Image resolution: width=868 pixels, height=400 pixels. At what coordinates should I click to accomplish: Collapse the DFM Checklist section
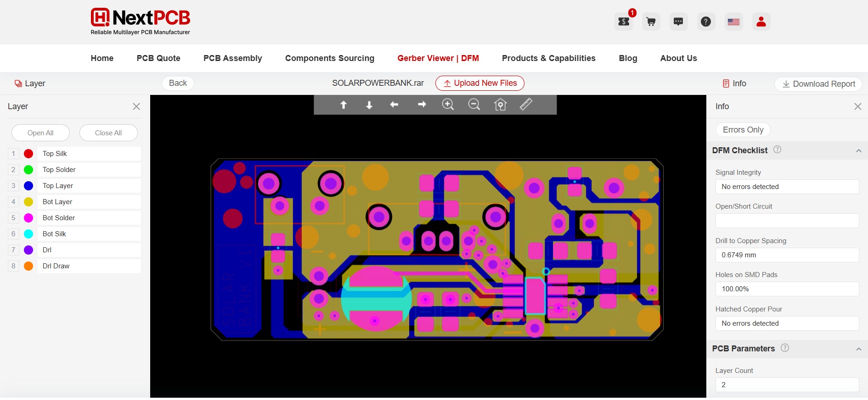tap(858, 151)
